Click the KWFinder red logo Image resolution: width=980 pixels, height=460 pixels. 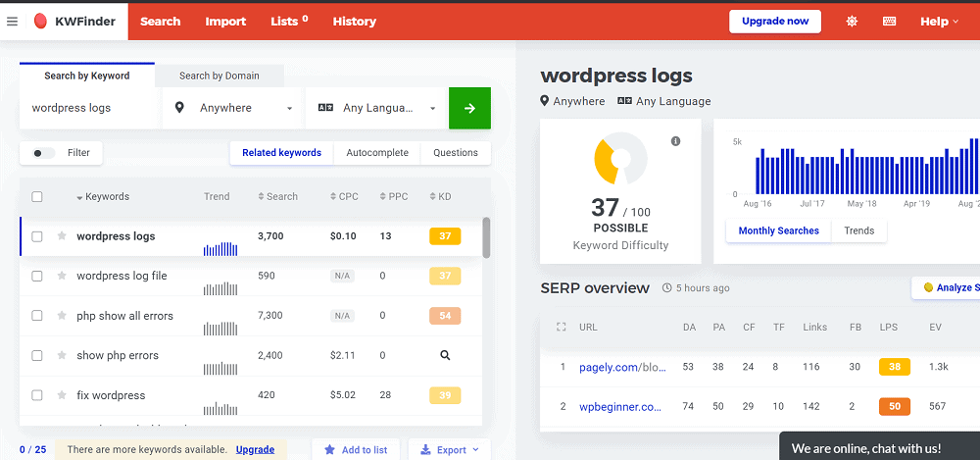pos(40,22)
